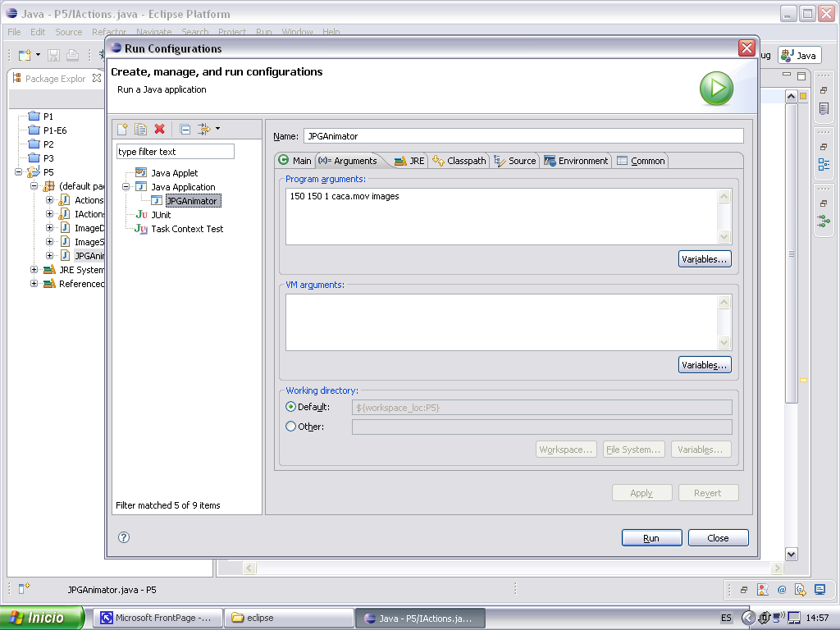Image resolution: width=840 pixels, height=630 pixels.
Task: Switch to Java perspective button
Action: click(x=799, y=55)
